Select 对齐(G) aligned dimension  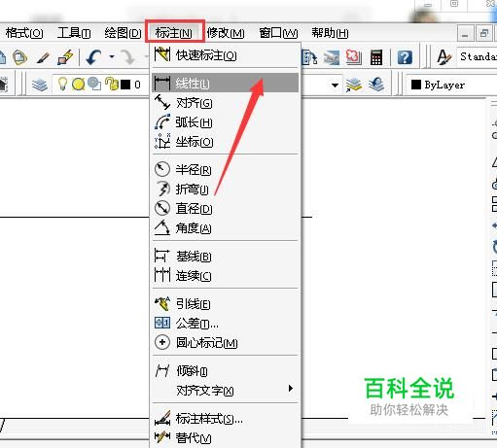coord(225,103)
